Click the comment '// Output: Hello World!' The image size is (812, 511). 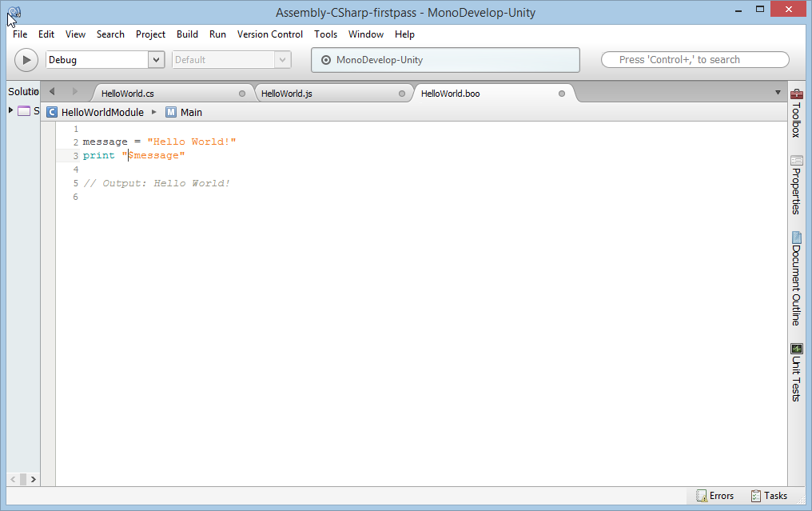[157, 183]
